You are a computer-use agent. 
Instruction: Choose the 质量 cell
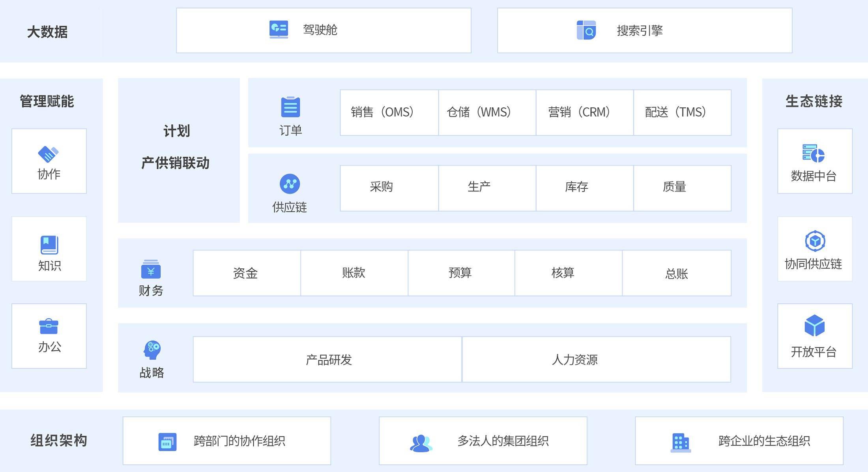(x=682, y=188)
